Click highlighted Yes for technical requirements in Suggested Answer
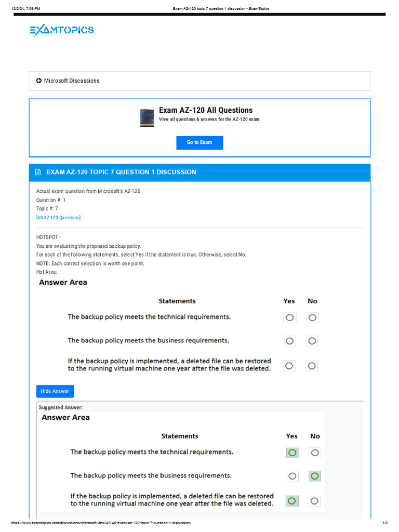 coord(292,453)
